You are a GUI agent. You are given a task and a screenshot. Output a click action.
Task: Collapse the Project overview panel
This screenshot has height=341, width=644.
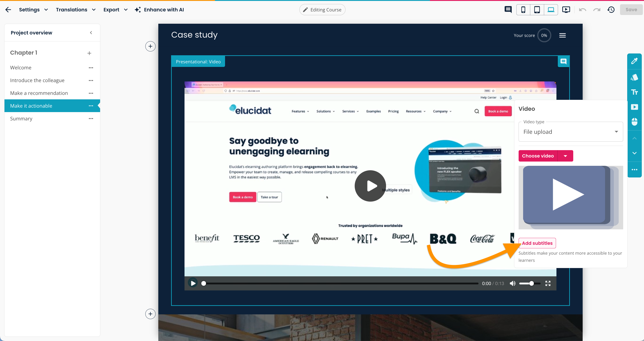point(91,33)
